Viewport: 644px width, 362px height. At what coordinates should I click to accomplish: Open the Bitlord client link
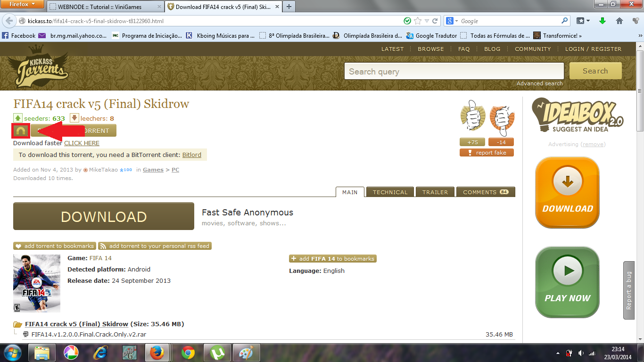click(x=191, y=155)
